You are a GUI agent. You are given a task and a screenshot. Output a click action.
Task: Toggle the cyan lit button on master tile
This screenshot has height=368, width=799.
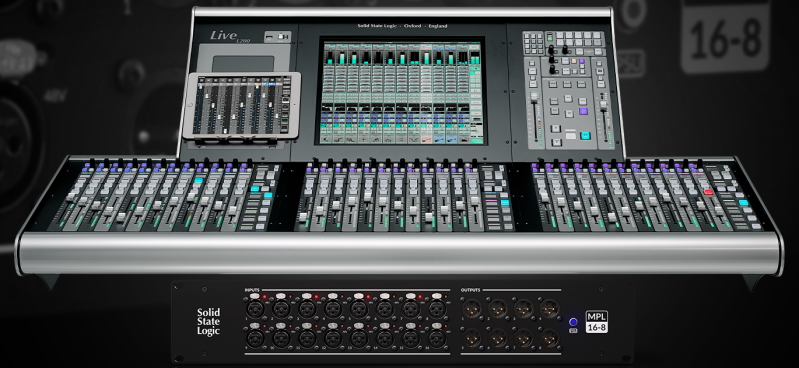pyautogui.click(x=585, y=136)
